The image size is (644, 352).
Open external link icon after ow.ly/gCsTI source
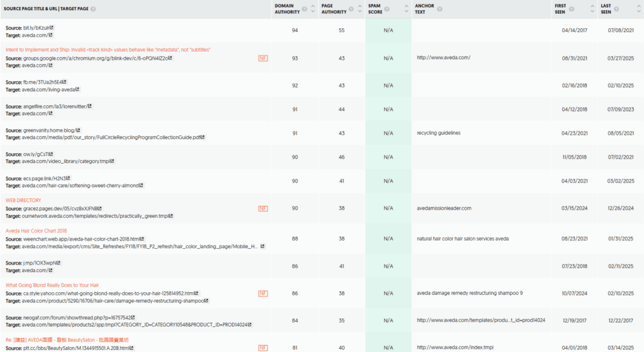tap(51, 154)
